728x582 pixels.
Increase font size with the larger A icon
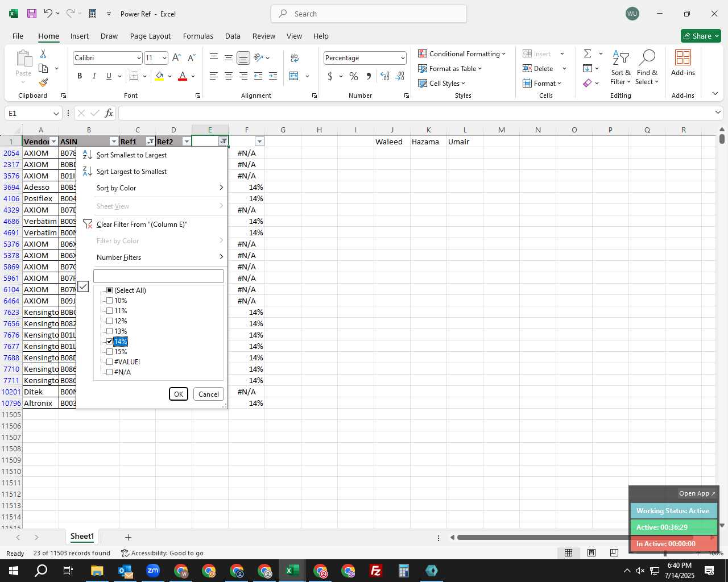176,57
